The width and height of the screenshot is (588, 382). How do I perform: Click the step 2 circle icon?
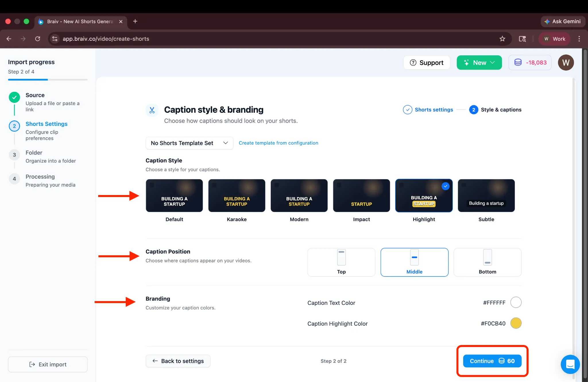point(14,126)
